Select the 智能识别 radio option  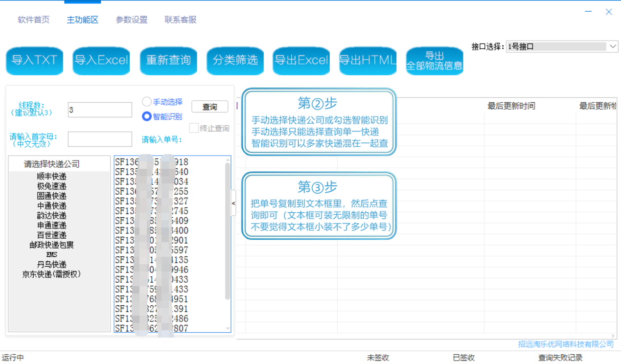click(147, 116)
